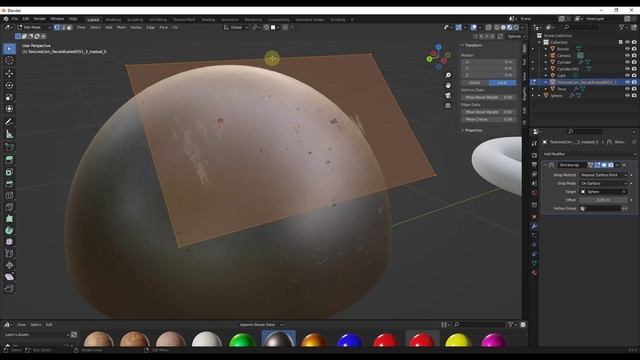Click the Local orientation button

[x=502, y=83]
